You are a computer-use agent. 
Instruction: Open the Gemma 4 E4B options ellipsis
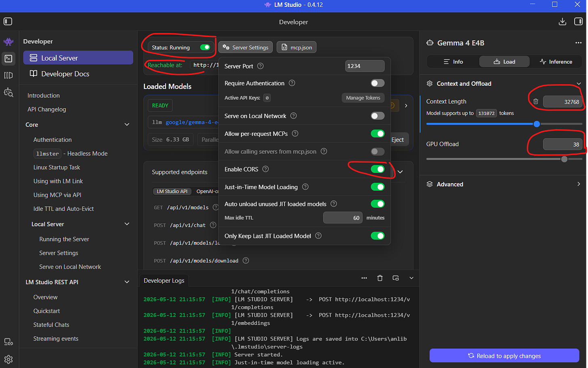tap(578, 43)
